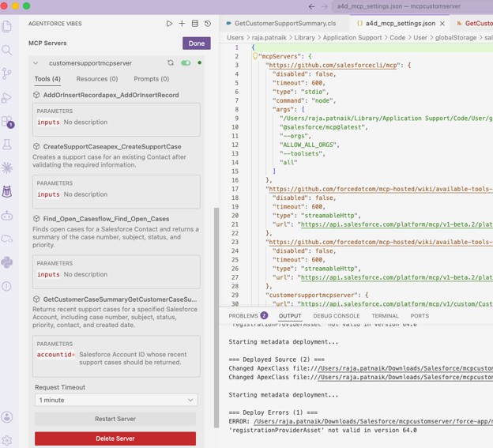This screenshot has height=448, width=493.
Task: Open the circled exclamation icon in activity bar
Action: point(7,286)
